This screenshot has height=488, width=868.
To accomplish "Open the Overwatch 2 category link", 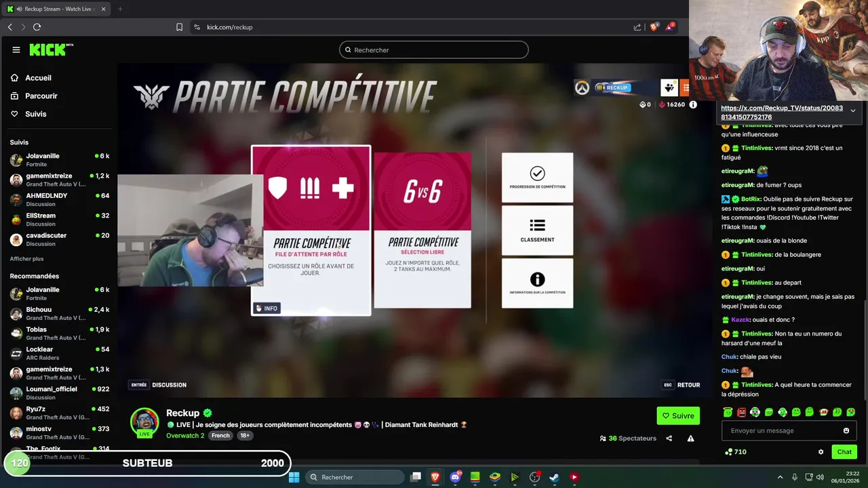I will click(185, 436).
